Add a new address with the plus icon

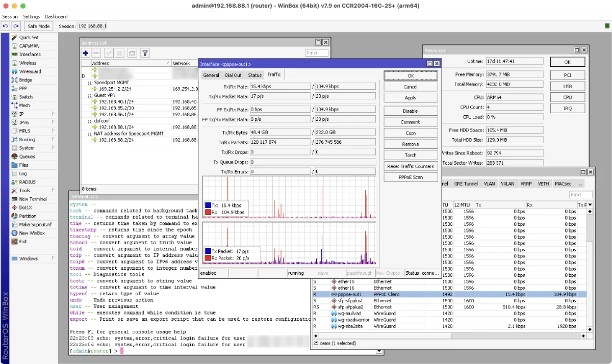86,53
